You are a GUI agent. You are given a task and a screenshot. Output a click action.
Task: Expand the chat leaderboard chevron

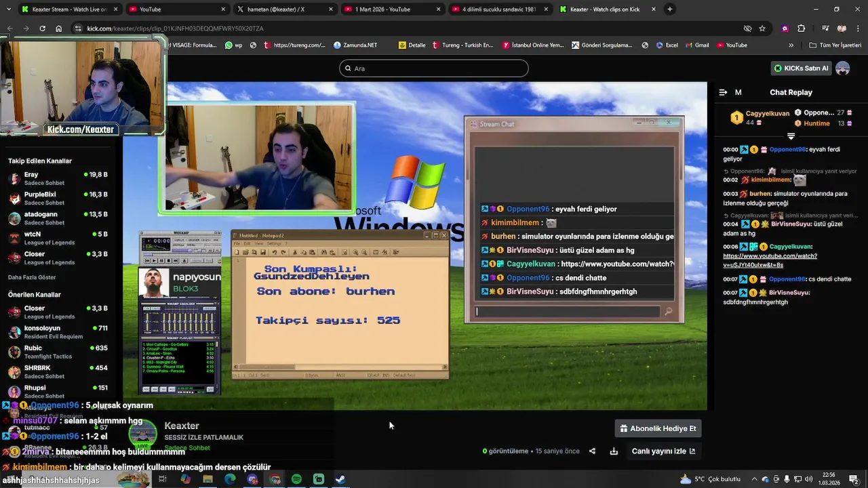(x=791, y=136)
